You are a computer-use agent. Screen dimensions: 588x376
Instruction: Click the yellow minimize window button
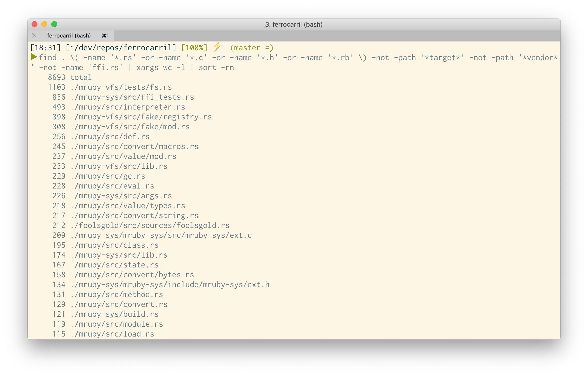point(44,24)
